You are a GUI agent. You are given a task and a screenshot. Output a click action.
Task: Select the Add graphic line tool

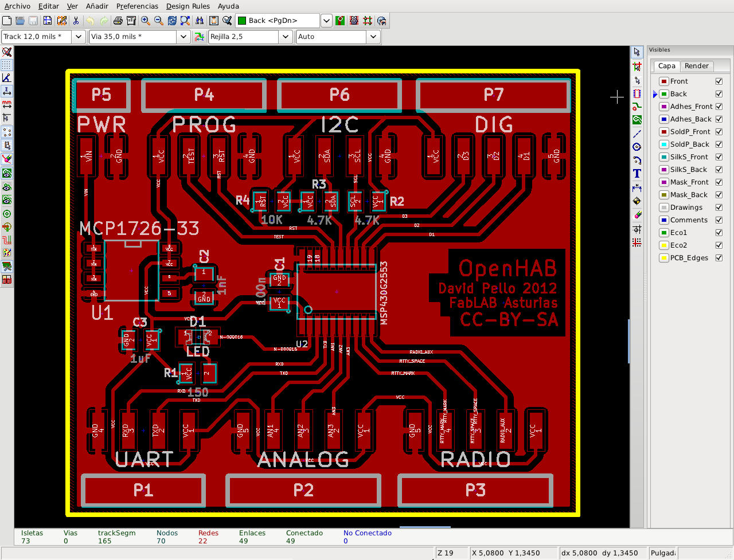pos(637,134)
